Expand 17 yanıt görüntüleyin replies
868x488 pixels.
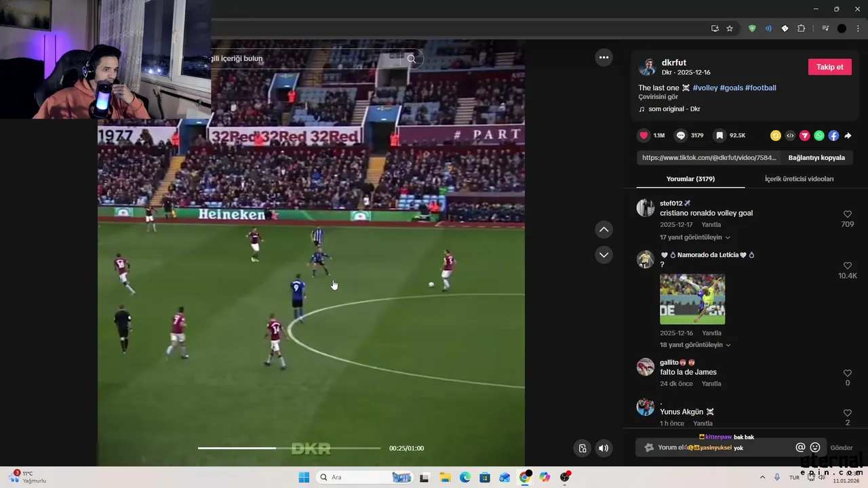click(x=695, y=237)
